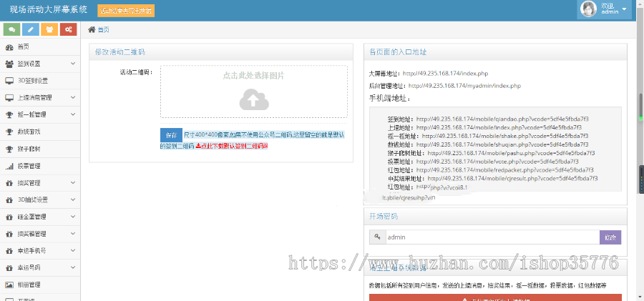Click the key icon beside password field
644x301 pixels.
pyautogui.click(x=377, y=237)
